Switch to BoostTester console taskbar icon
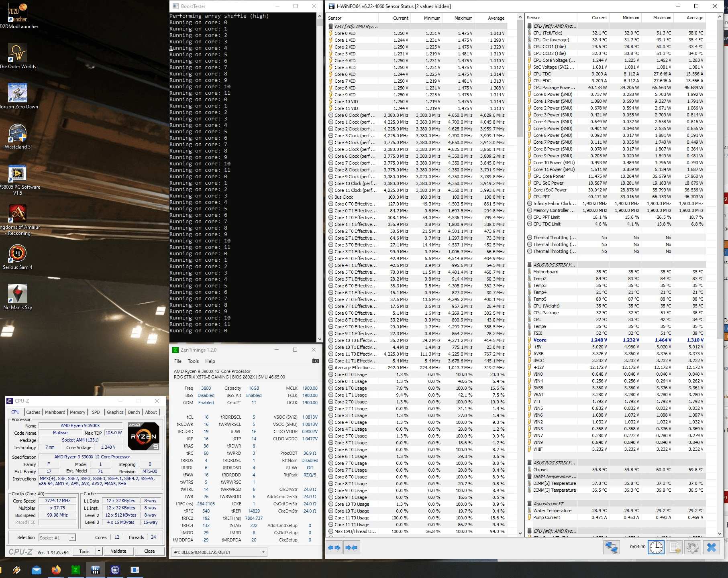The height and width of the screenshot is (578, 728). (x=135, y=570)
